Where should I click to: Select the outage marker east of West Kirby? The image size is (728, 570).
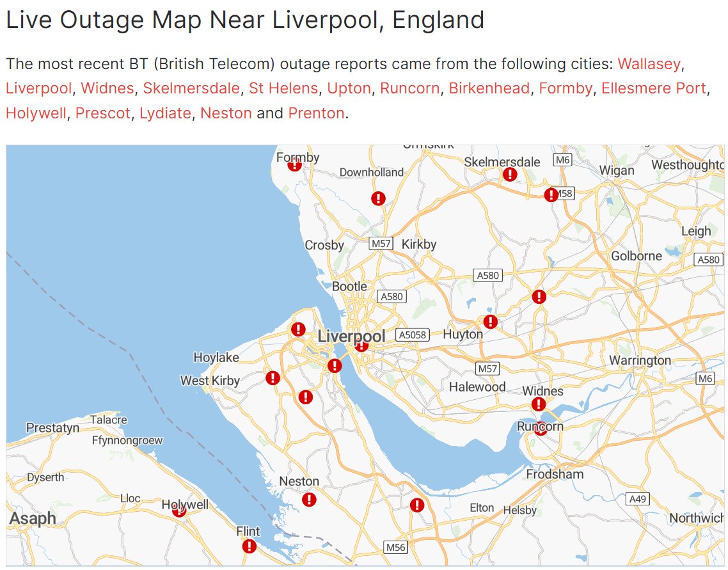[273, 378]
